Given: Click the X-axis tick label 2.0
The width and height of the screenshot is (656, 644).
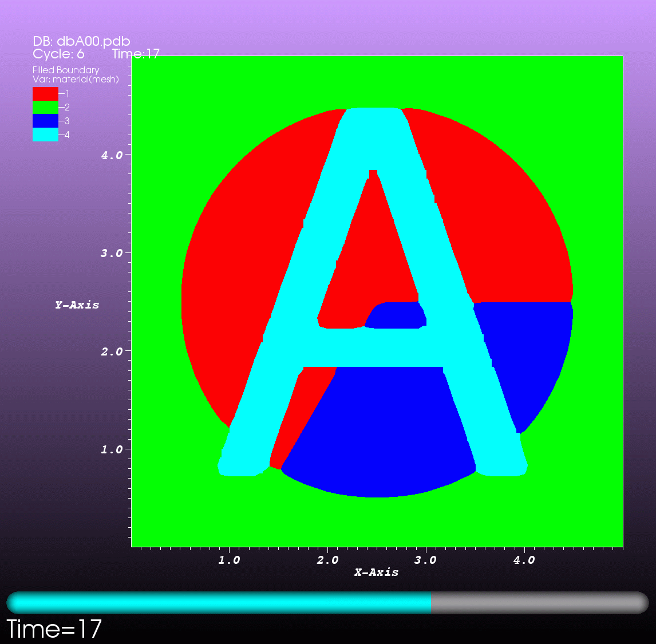Looking at the screenshot, I should (x=327, y=560).
